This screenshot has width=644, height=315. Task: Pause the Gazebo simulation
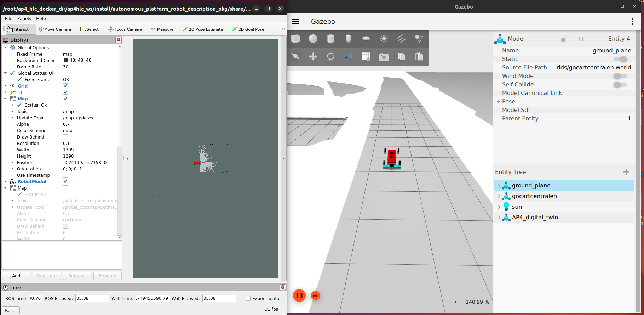299,296
